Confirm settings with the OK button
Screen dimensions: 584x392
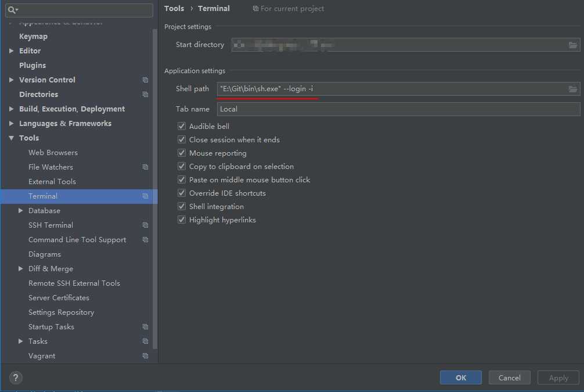coord(461,377)
